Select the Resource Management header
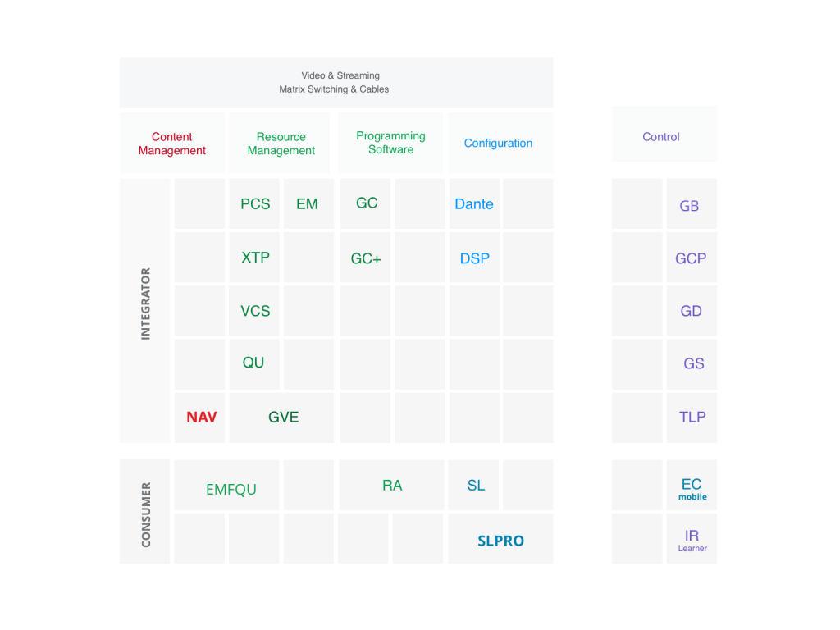840x630 pixels. tap(281, 144)
